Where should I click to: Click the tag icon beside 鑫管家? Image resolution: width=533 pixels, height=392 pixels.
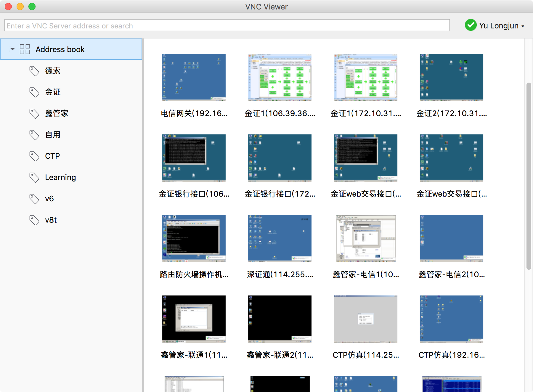pos(34,113)
